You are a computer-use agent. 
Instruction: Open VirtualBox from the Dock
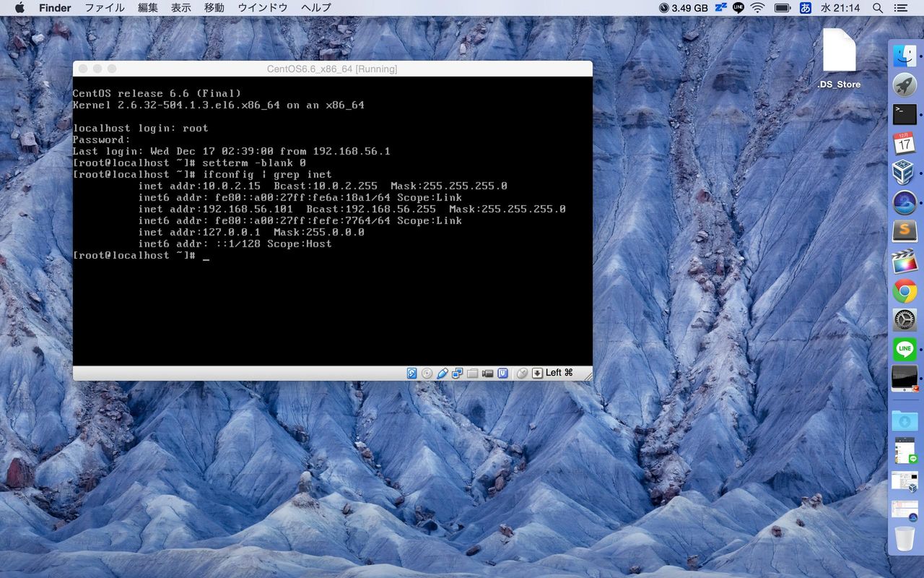pos(905,173)
